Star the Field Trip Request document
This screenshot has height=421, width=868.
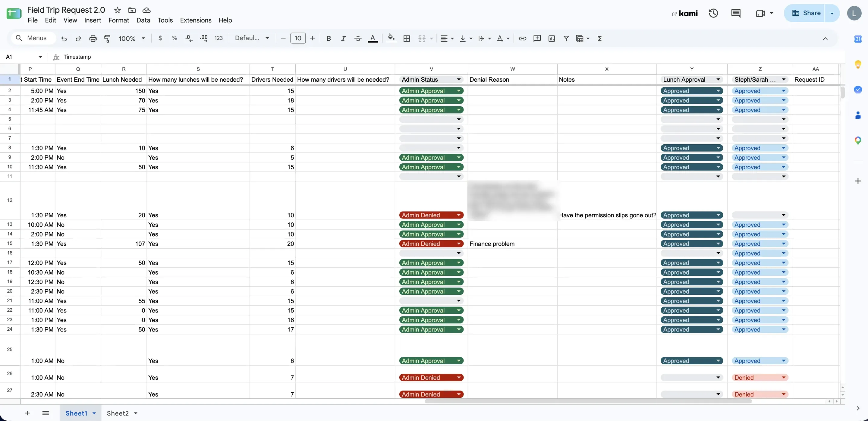117,10
